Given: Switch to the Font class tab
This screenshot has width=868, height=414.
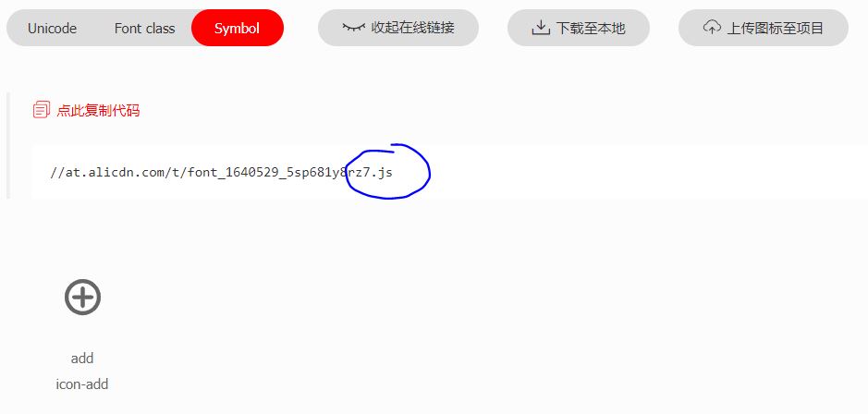Looking at the screenshot, I should point(144,29).
